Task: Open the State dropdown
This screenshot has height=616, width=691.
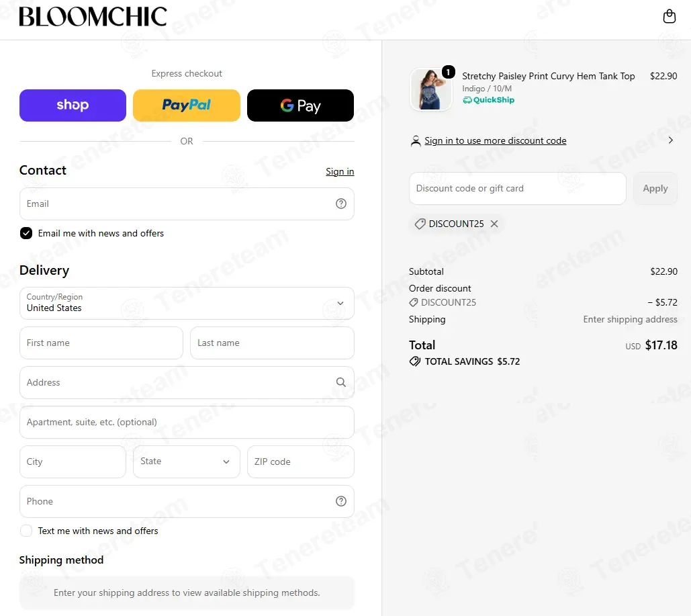Action: (x=187, y=461)
